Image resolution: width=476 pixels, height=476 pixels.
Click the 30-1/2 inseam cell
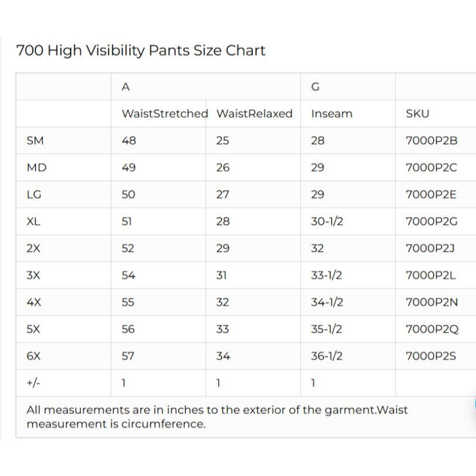point(326,221)
